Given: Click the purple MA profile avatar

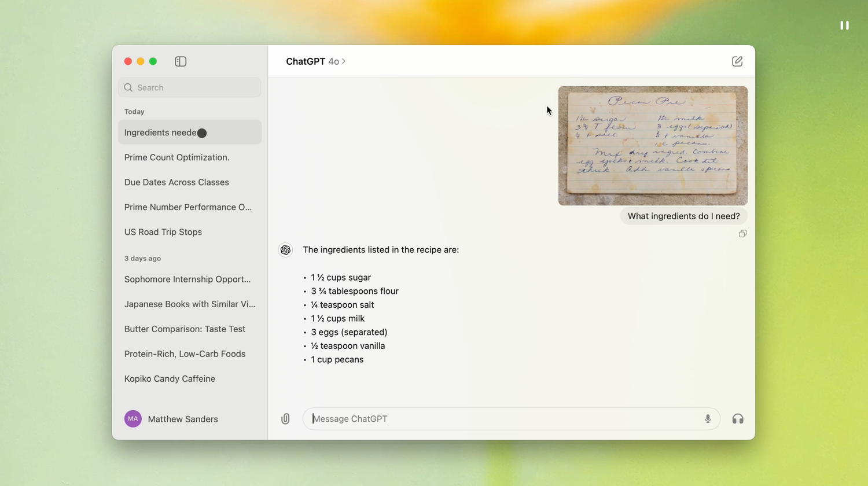Looking at the screenshot, I should pyautogui.click(x=133, y=419).
